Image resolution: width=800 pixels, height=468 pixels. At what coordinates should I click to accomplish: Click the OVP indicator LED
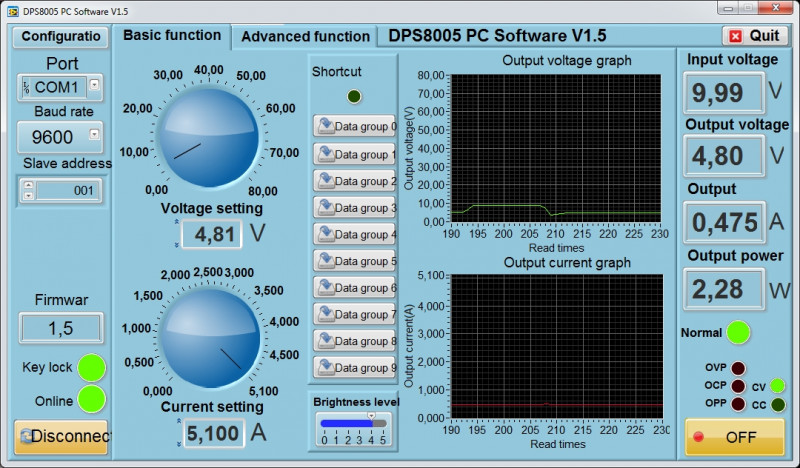738,368
